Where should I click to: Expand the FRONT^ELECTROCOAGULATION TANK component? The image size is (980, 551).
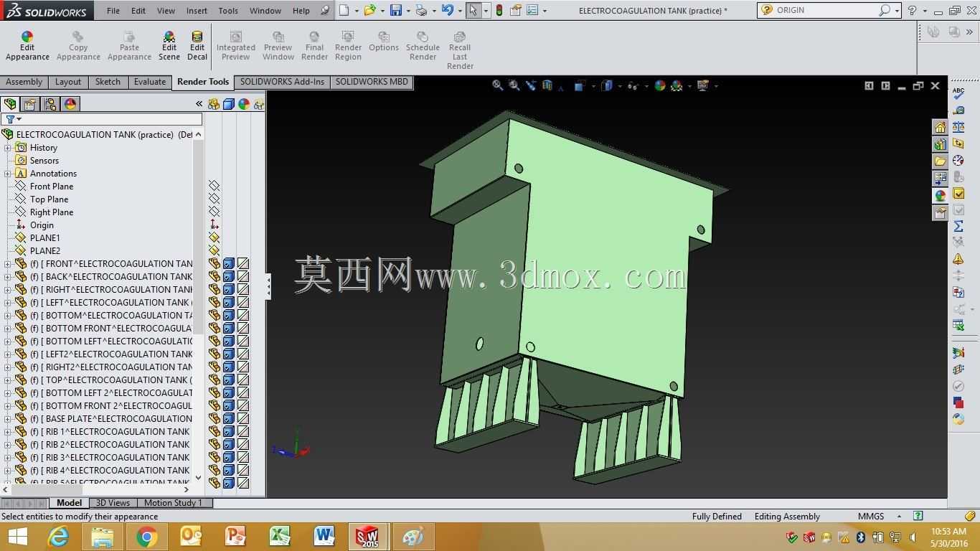point(8,264)
